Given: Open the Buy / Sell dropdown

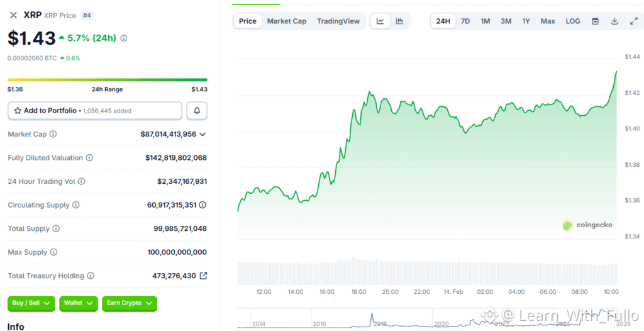Looking at the screenshot, I should pos(31,303).
